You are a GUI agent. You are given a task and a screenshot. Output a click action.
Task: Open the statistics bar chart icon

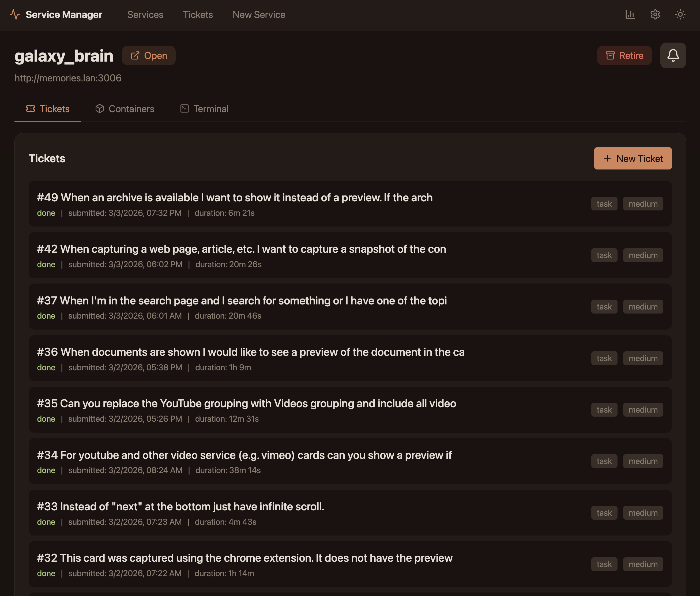click(x=630, y=14)
